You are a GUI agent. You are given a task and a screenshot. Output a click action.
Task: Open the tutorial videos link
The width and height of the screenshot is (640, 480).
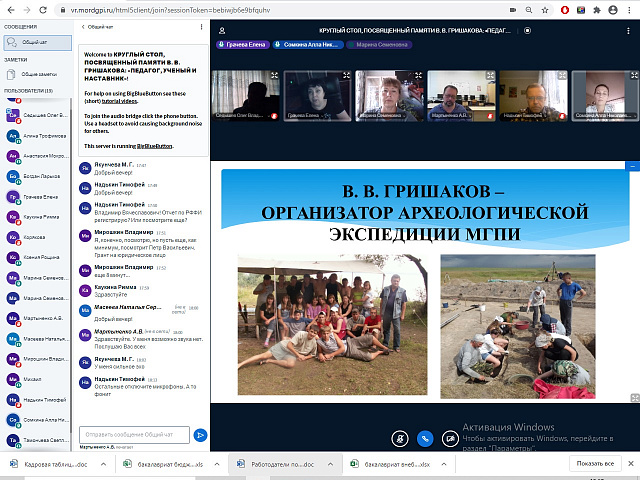click(x=119, y=101)
